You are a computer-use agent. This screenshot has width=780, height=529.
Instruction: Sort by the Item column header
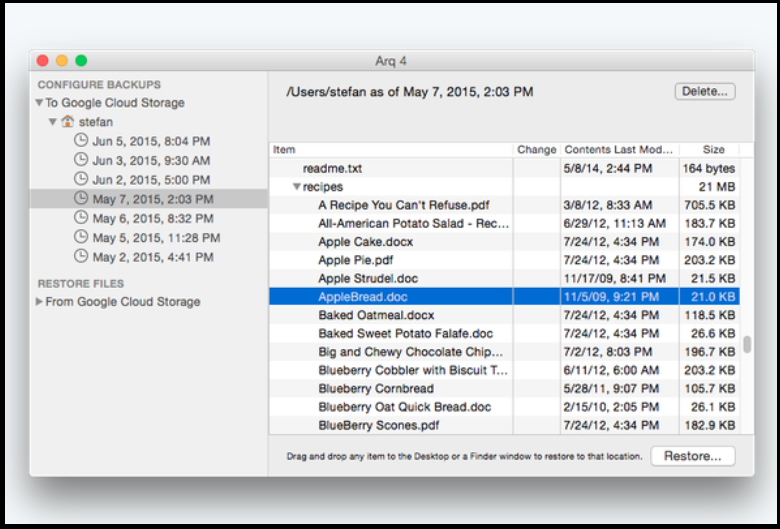(x=390, y=149)
